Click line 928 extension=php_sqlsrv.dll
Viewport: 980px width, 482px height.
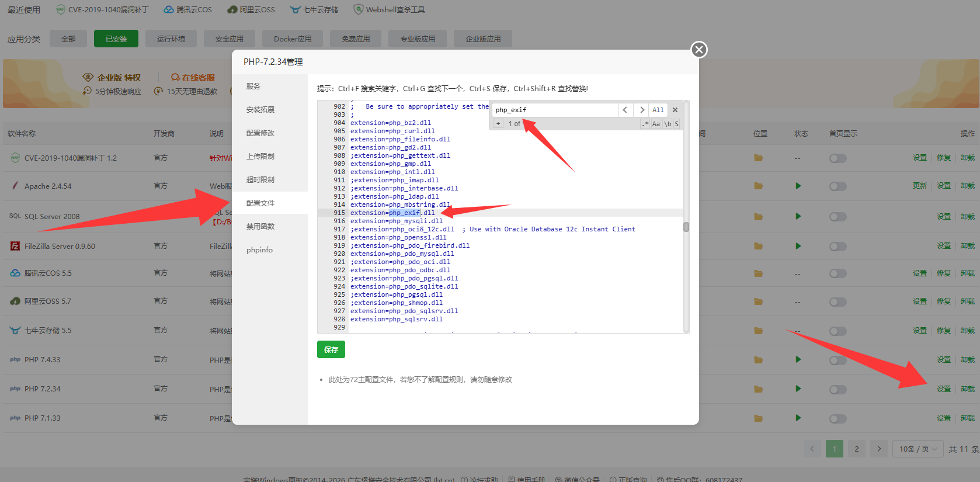[x=397, y=320]
